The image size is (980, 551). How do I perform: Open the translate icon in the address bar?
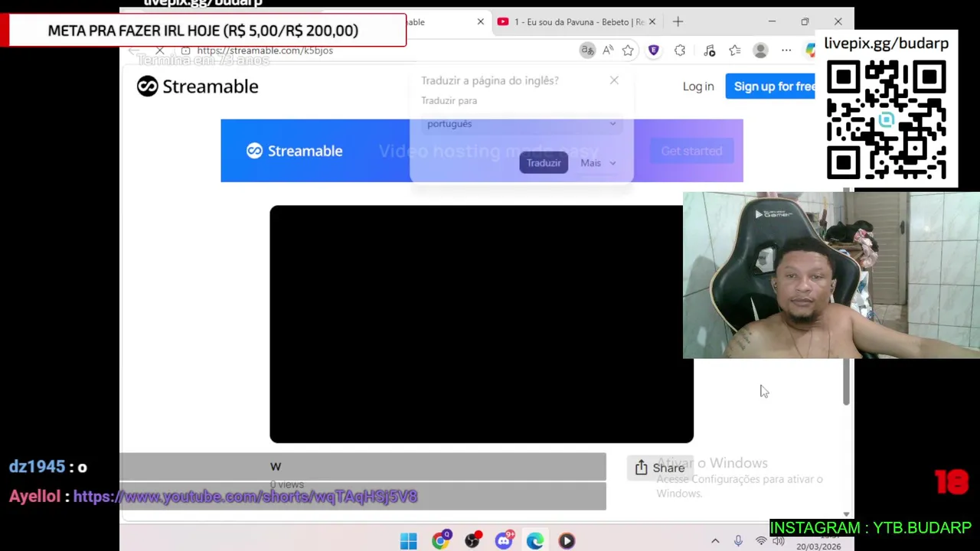point(587,51)
